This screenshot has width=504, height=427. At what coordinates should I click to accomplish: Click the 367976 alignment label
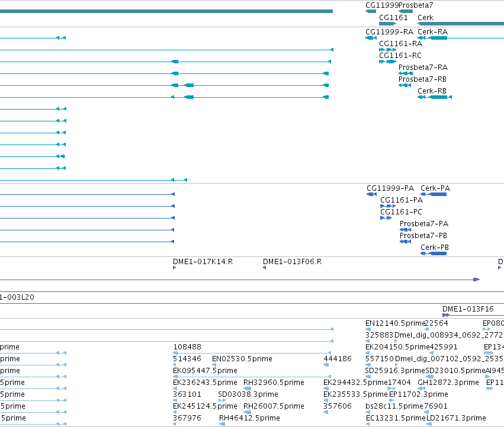click(x=187, y=418)
